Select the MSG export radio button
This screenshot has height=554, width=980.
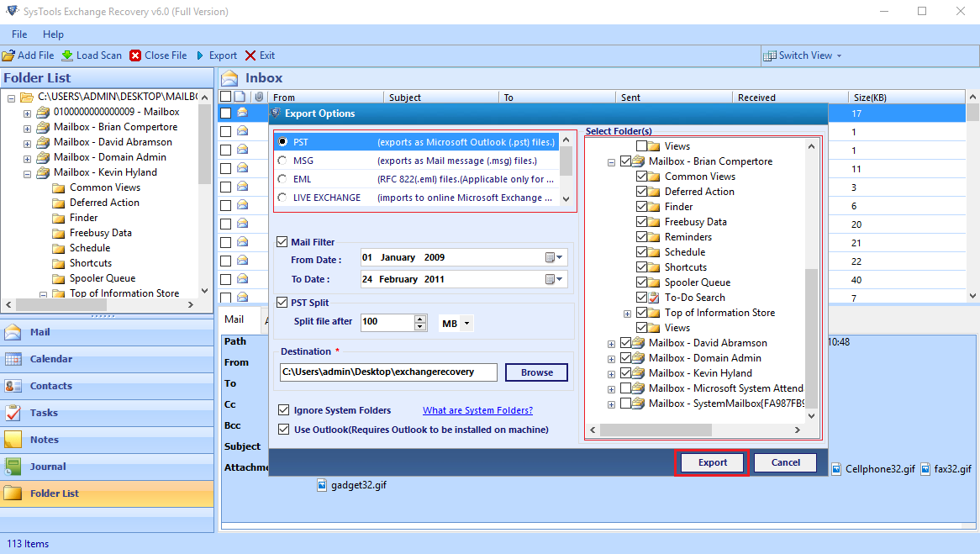282,161
